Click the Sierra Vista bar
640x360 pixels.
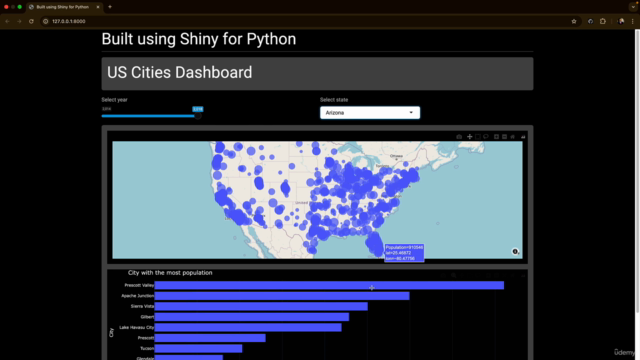(261, 306)
